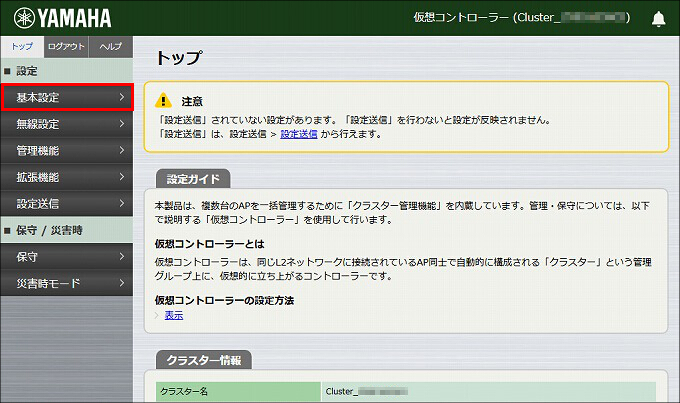Viewport: 680px width, 403px height.
Task: Expand 管理機能 using its chevron arrow
Action: 122,150
